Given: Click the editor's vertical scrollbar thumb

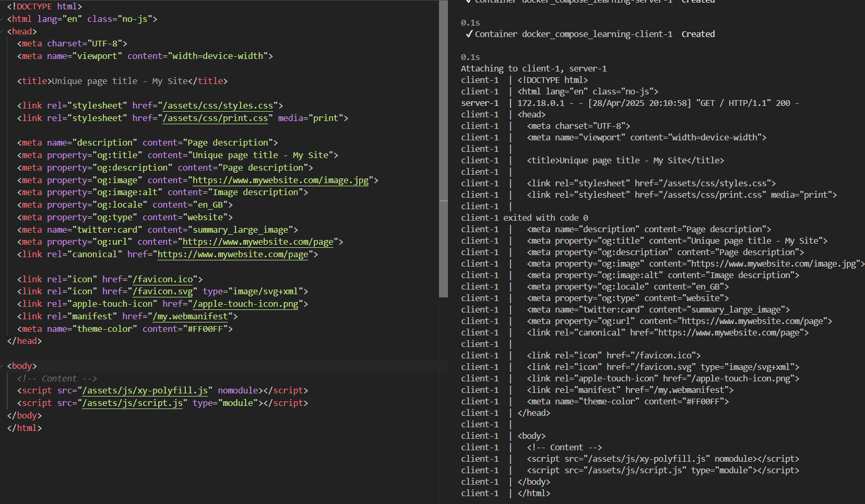Looking at the screenshot, I should pyautogui.click(x=444, y=149).
